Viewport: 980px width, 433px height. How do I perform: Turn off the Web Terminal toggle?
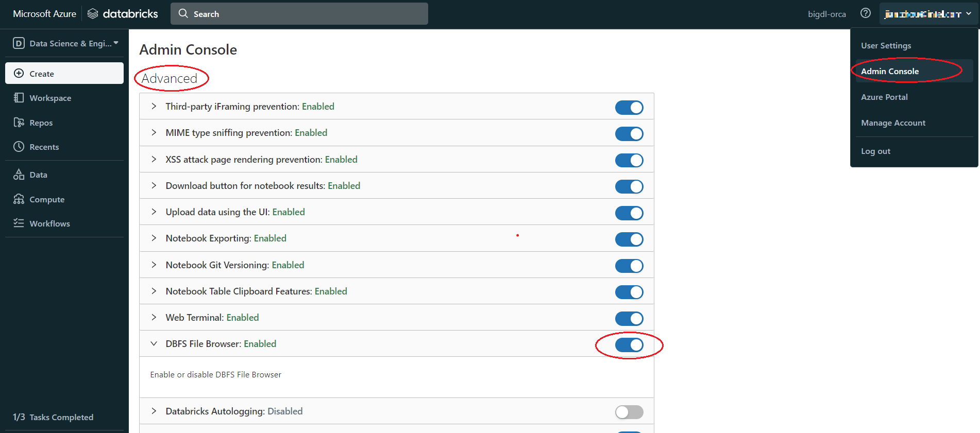629,319
